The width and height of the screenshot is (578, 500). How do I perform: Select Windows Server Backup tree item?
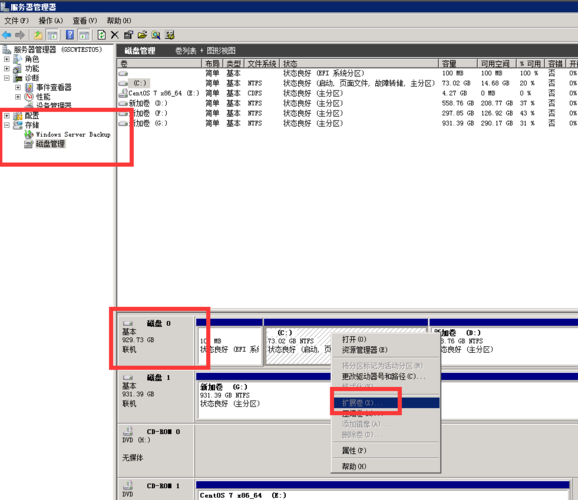click(73, 135)
